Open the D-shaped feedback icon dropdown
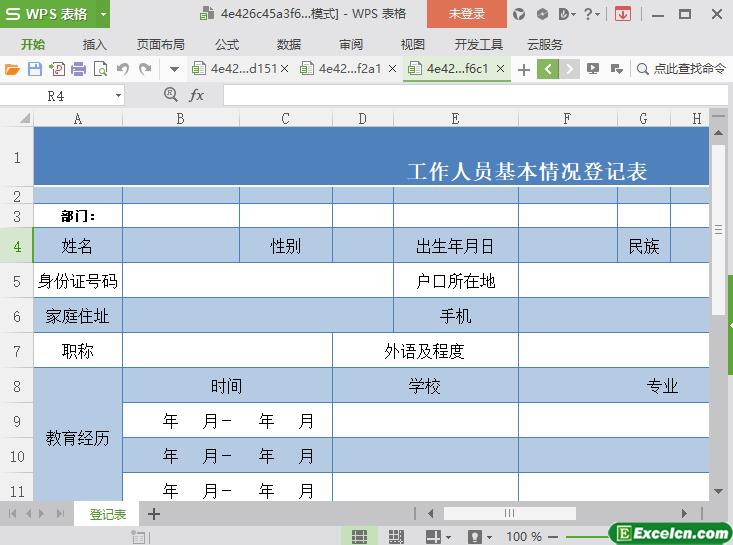The width and height of the screenshot is (733, 545). tap(567, 14)
